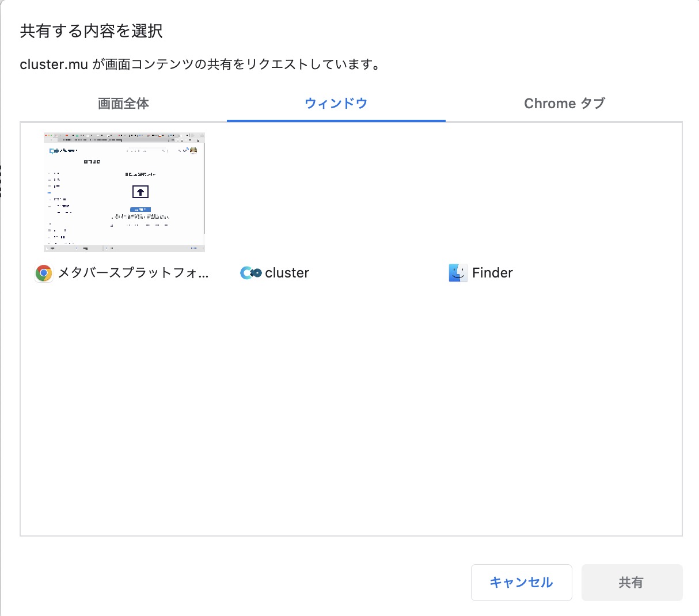Click the メタバースプラットフォ window preview thumbnail
Image resolution: width=699 pixels, height=616 pixels.
tap(123, 193)
